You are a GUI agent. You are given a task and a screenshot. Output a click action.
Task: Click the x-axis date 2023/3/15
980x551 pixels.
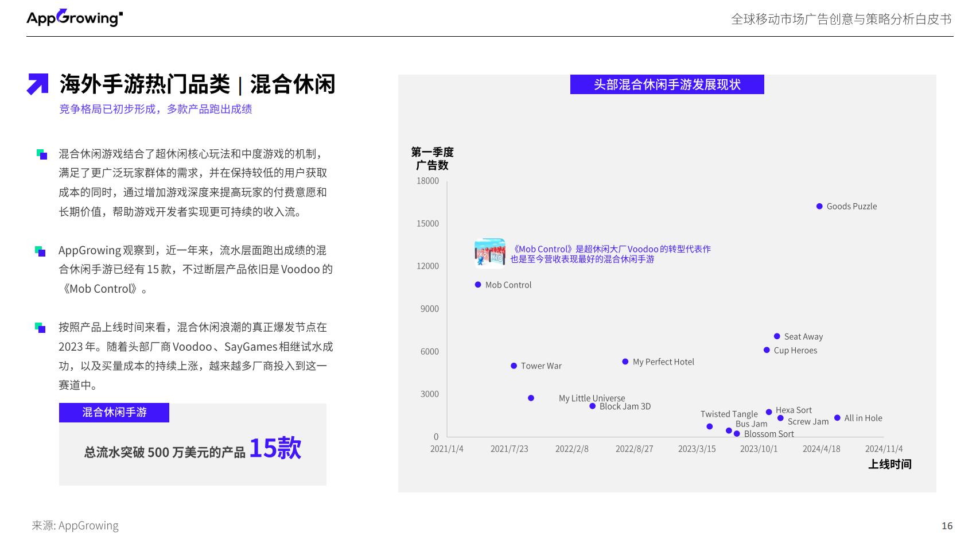click(697, 449)
